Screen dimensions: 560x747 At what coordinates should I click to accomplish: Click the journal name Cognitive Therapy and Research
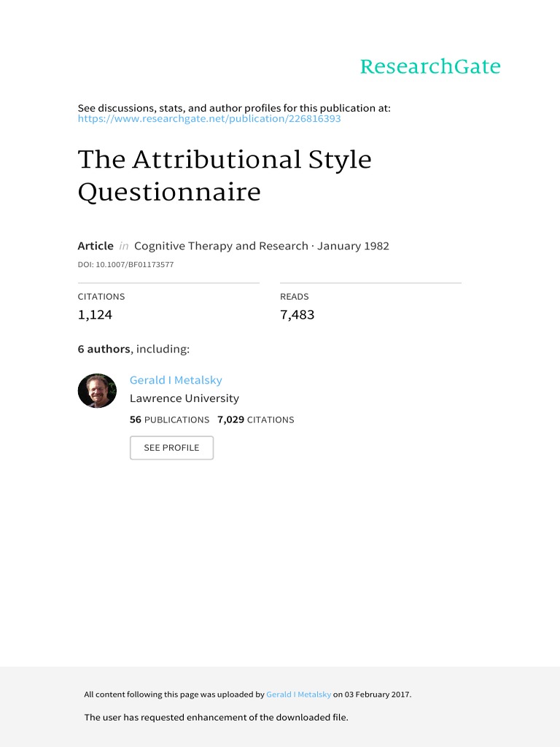pos(221,246)
